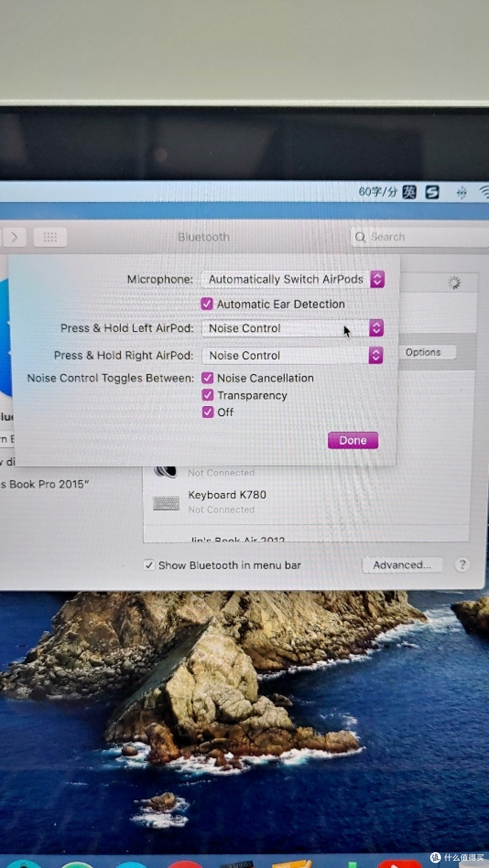489x868 pixels.
Task: Toggle Automatic Ear Detection checkbox
Action: [207, 304]
